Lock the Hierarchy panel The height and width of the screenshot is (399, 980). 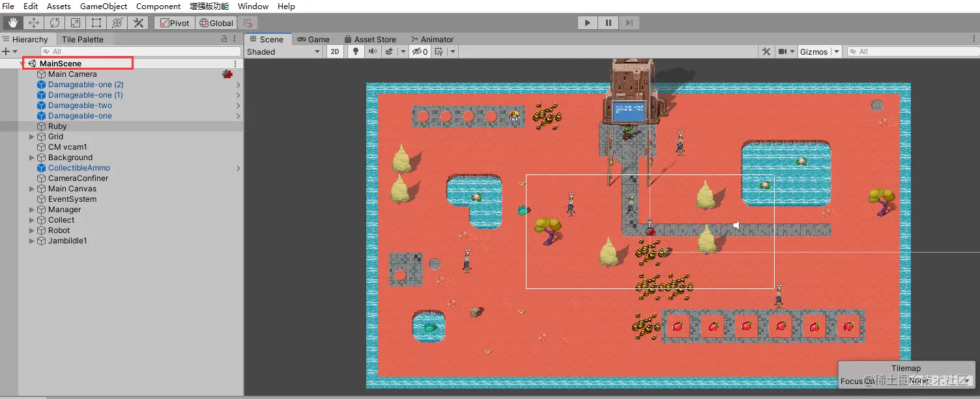tap(224, 39)
